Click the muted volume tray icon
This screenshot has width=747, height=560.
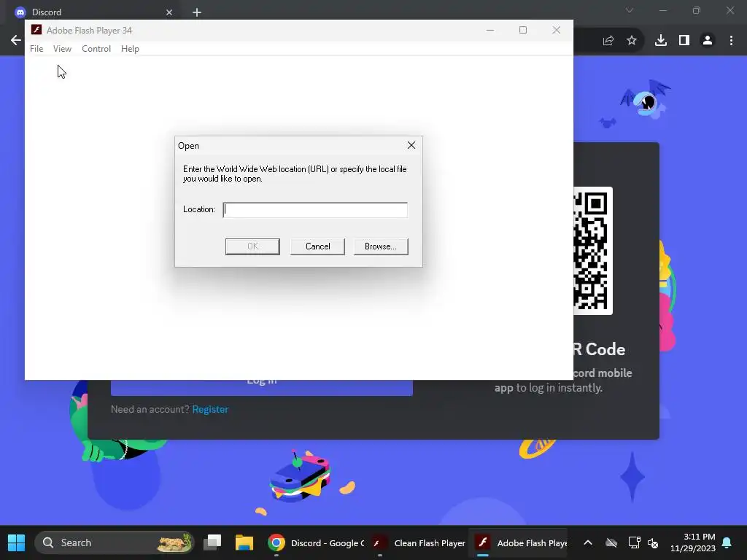tap(653, 542)
